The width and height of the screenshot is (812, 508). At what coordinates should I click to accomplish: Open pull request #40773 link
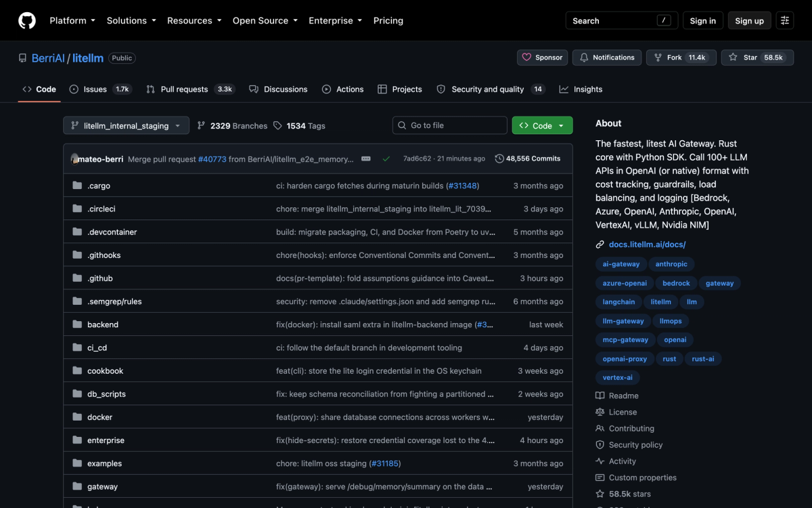212,158
